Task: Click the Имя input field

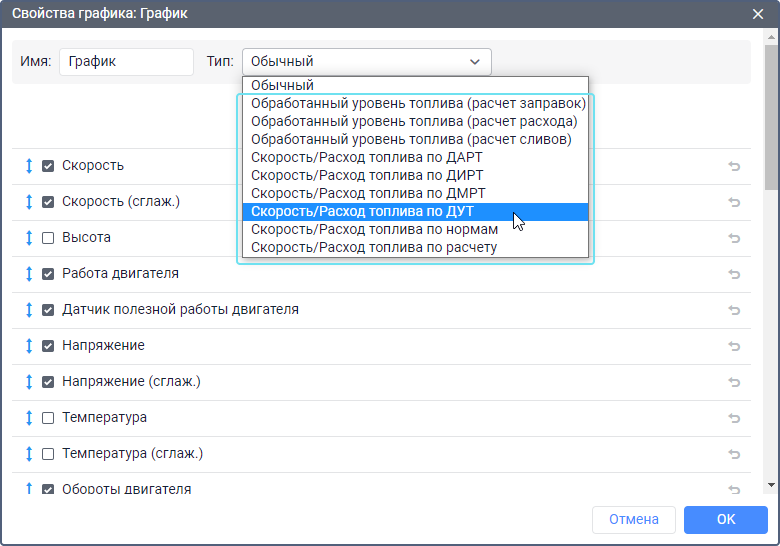Action: (x=126, y=61)
